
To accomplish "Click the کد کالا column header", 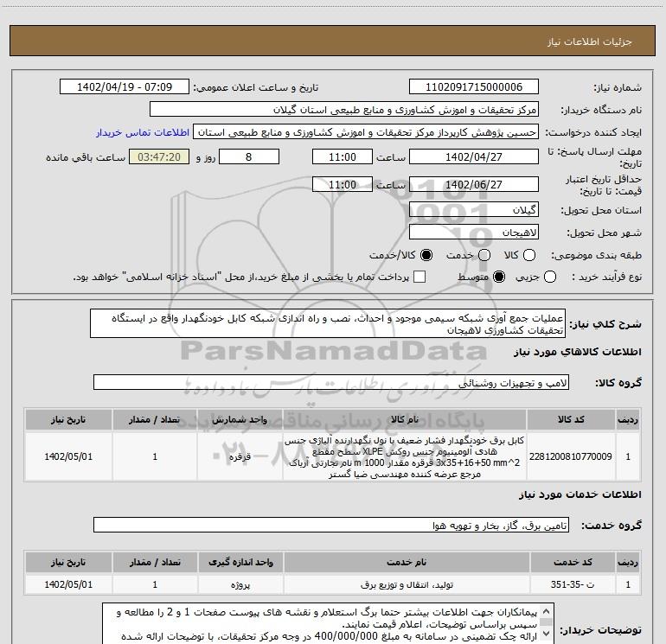I will pos(571,420).
